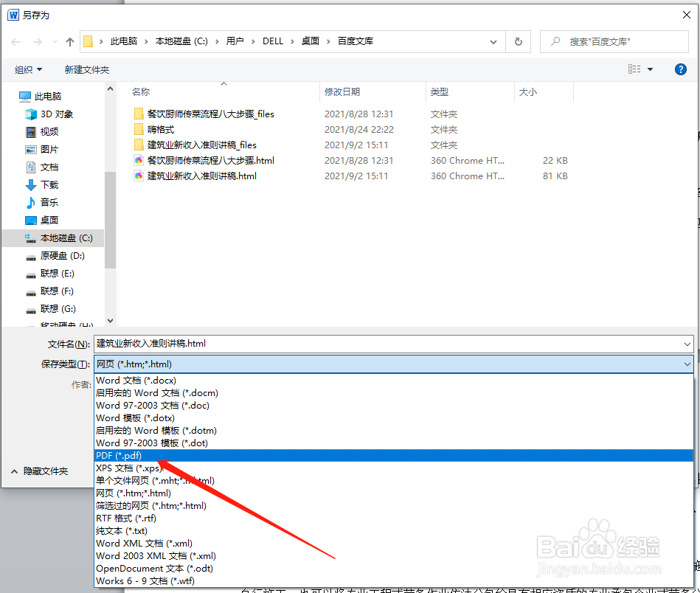This screenshot has height=593, width=700.
Task: Choose 网页 (*.htm;*.html) in list
Action: [394, 493]
